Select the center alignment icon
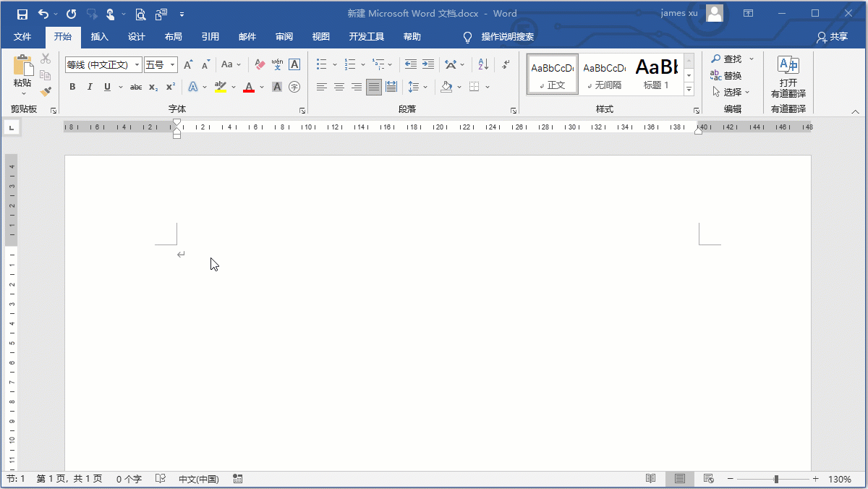This screenshot has width=868, height=489. pos(339,87)
